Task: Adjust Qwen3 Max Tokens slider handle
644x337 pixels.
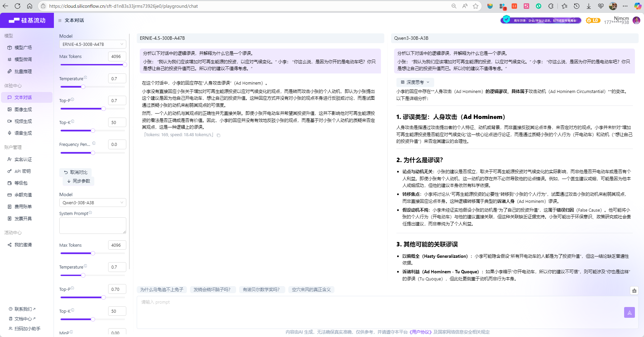Action: 93,253
